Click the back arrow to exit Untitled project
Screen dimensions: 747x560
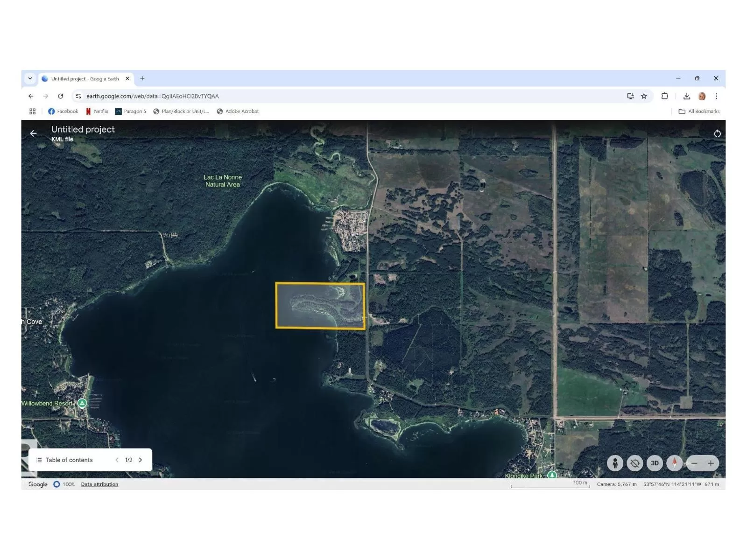point(33,133)
